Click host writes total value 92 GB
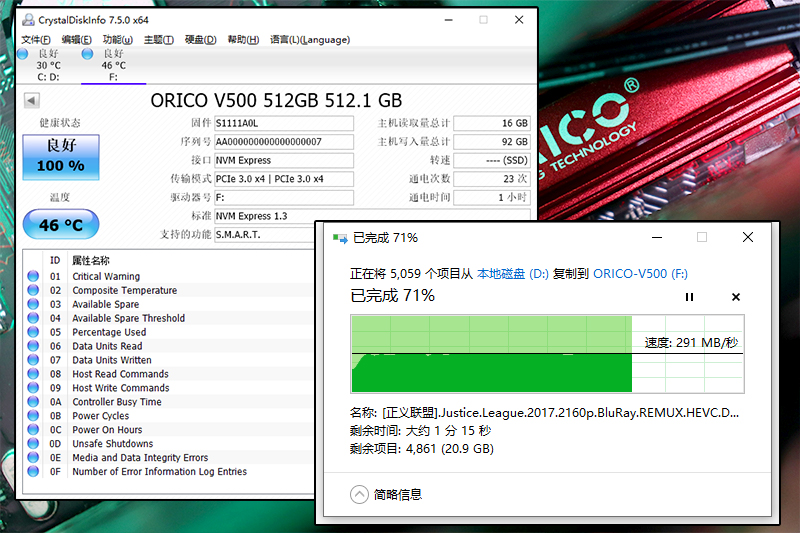Image resolution: width=800 pixels, height=533 pixels. (x=492, y=142)
